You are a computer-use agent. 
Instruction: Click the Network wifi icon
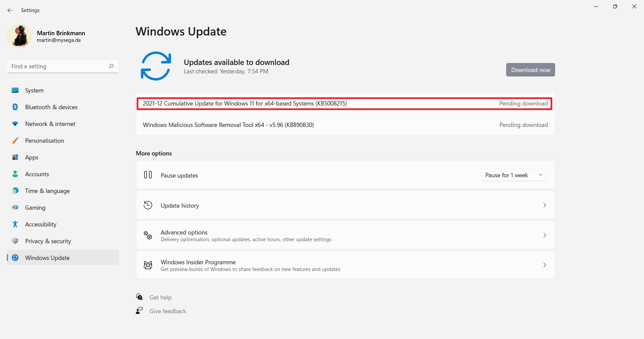pos(15,124)
